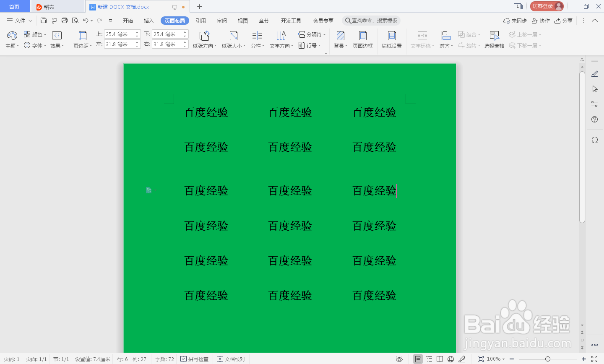Screen dimensions: 604x364
Task: Open the settings sliders icon in right sidebar
Action: [594, 104]
